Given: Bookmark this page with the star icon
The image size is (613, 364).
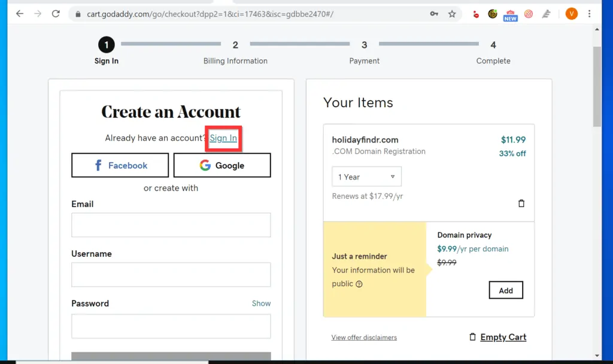Looking at the screenshot, I should point(452,14).
